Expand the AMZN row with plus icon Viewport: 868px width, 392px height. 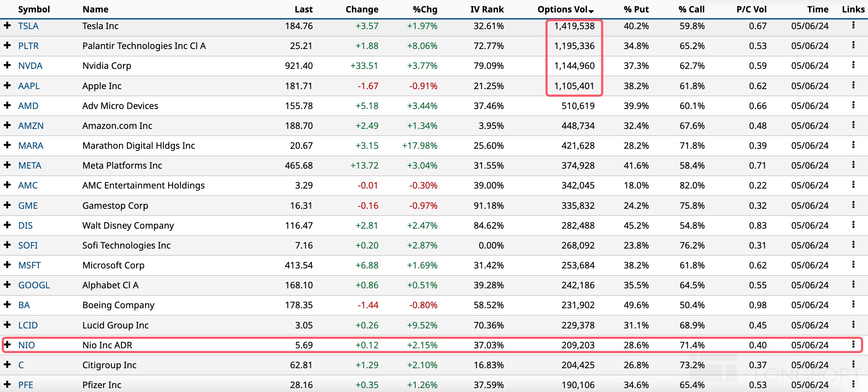(x=7, y=125)
